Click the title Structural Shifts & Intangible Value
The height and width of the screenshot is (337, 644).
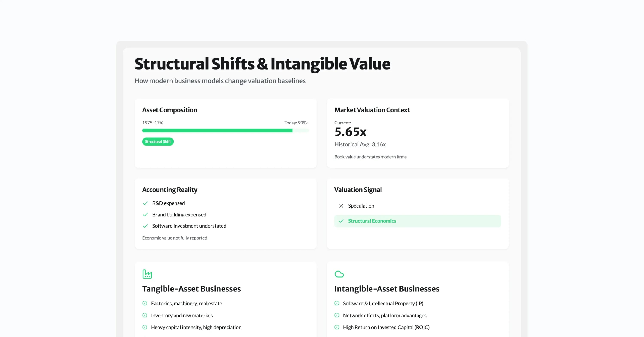262,64
